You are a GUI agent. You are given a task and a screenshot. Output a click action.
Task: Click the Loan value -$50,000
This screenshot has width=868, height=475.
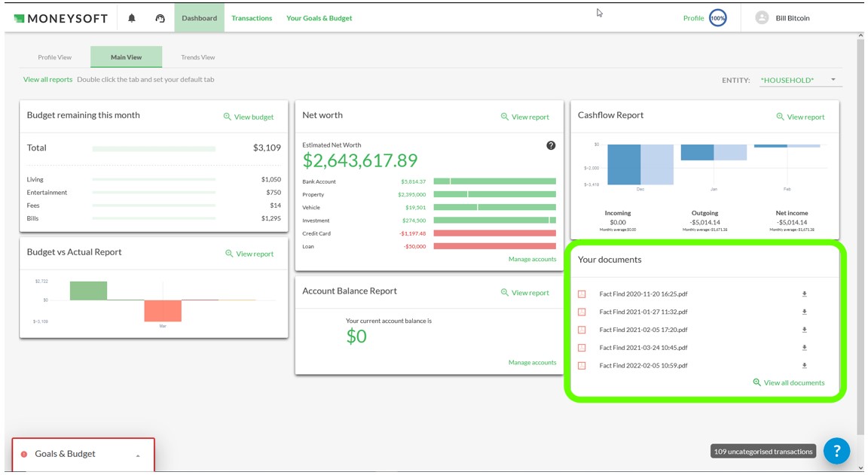[414, 247]
